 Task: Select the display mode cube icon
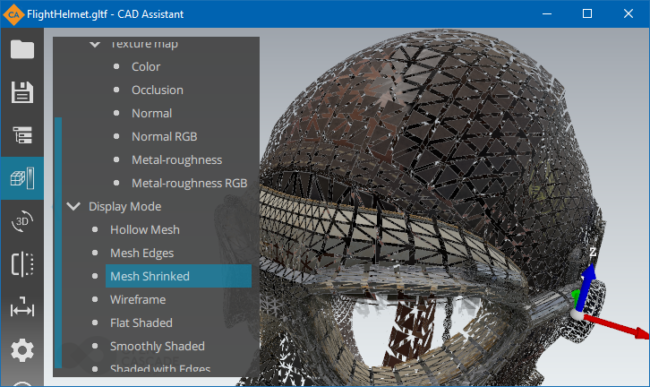coord(22,178)
